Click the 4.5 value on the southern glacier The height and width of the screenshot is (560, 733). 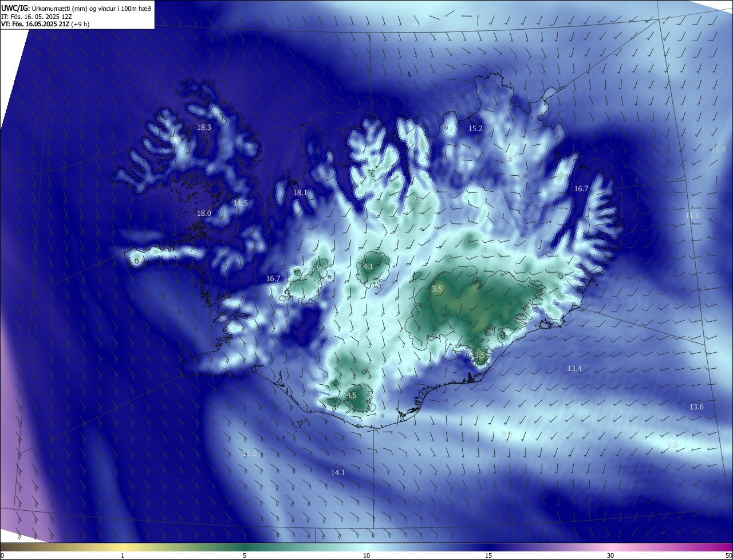(x=351, y=396)
